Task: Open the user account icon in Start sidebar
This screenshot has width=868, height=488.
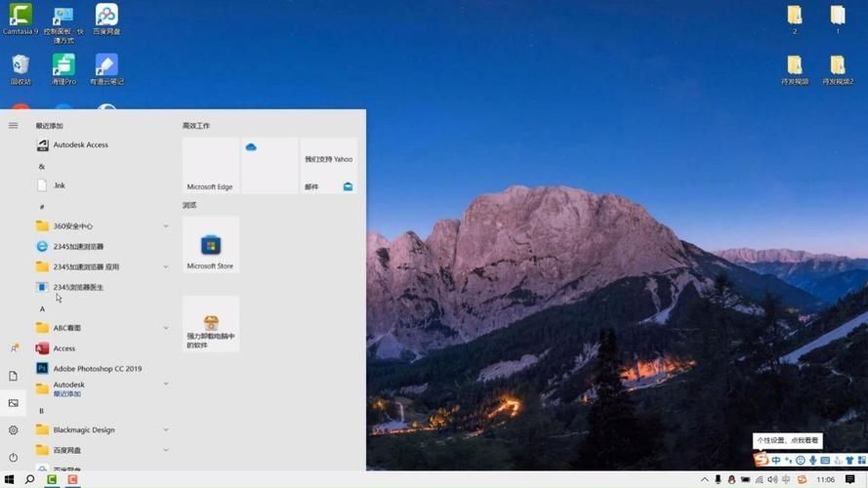Action: 14,348
